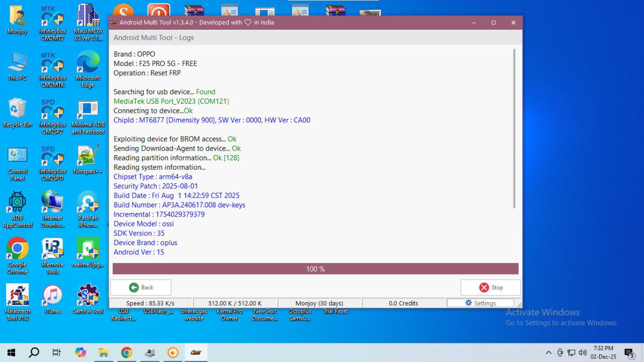Click the Model : F25 PRO 5G - FREE line

click(x=155, y=63)
